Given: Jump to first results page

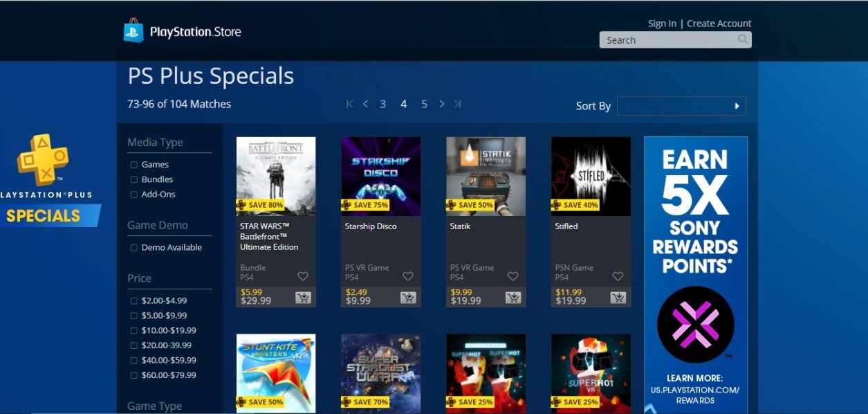Looking at the screenshot, I should tap(349, 104).
